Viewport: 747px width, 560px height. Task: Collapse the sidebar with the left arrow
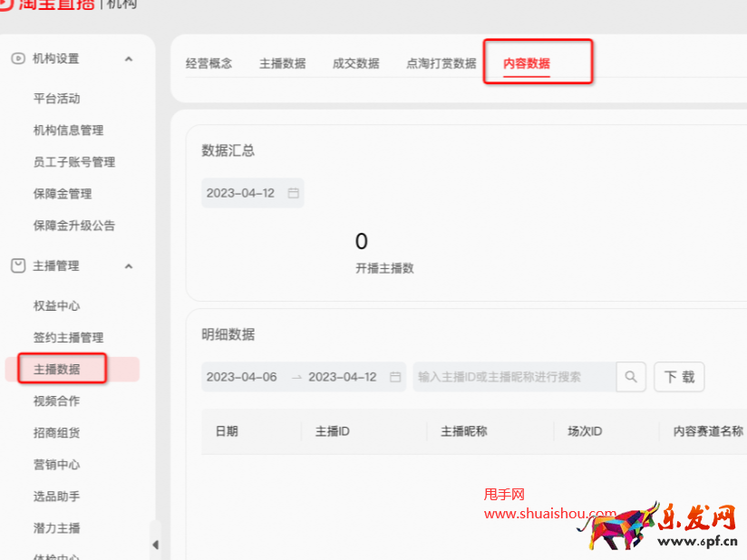point(156,545)
